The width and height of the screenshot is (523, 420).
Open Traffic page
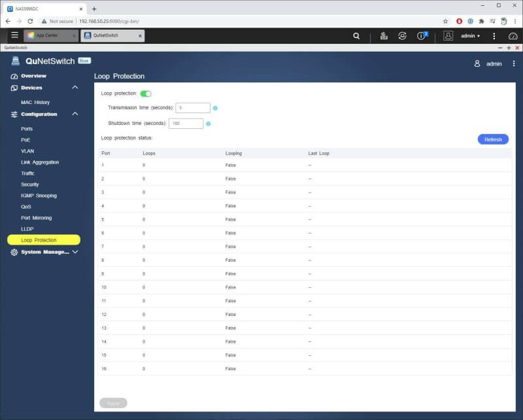27,173
